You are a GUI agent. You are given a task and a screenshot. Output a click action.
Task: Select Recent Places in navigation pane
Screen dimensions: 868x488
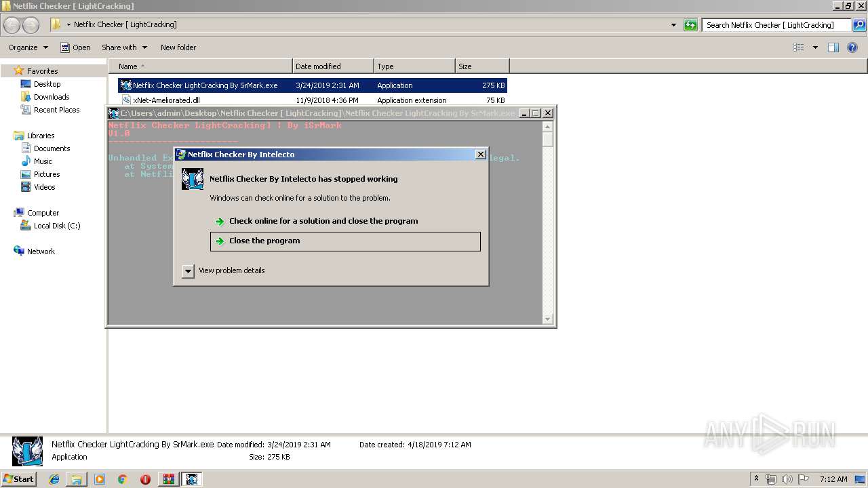pos(56,110)
